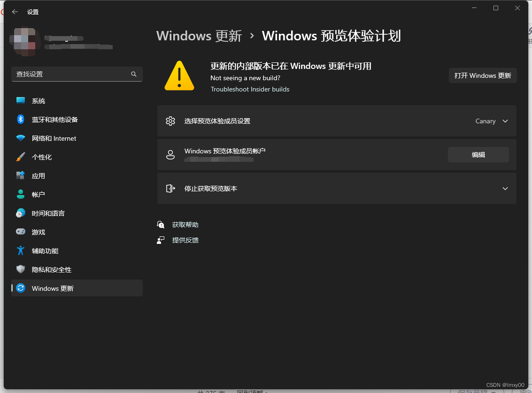
Task: Select 时间和语言 in the sidebar
Action: pos(77,213)
